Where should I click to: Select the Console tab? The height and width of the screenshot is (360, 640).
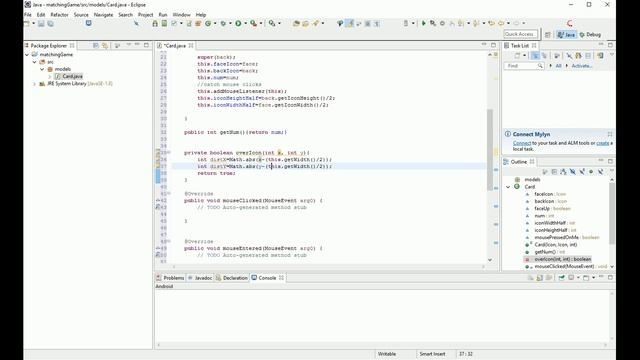(x=267, y=278)
